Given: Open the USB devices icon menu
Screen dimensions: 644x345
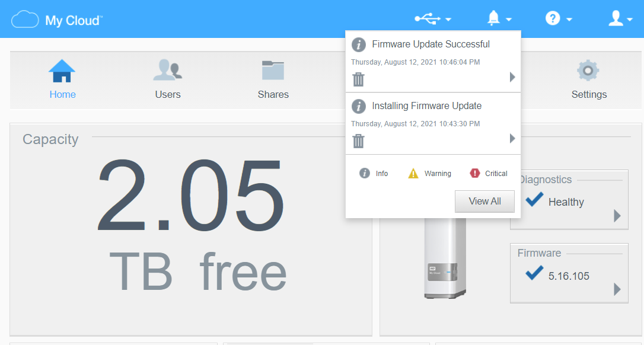Looking at the screenshot, I should coord(428,18).
